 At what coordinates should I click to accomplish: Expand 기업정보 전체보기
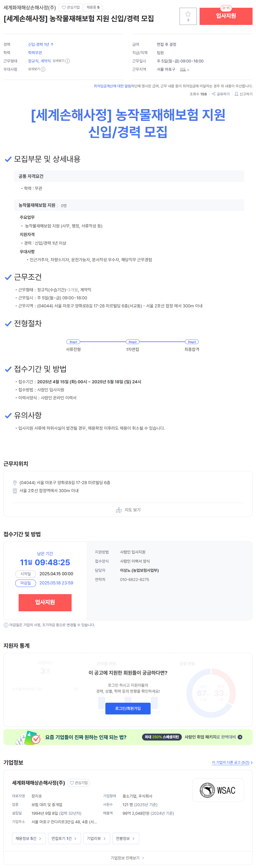(x=128, y=858)
